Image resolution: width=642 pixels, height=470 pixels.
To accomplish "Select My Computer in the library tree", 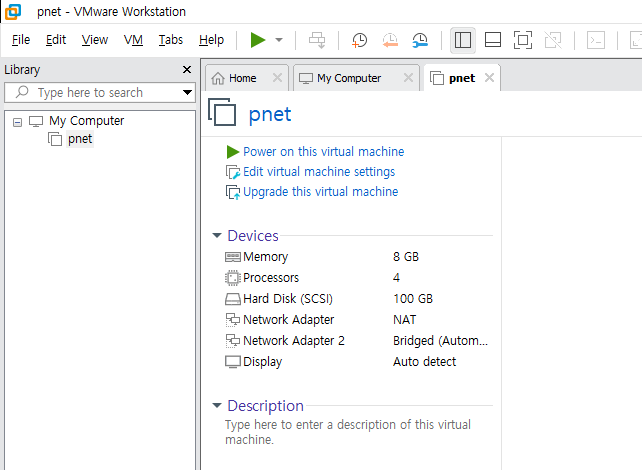I will tap(86, 121).
